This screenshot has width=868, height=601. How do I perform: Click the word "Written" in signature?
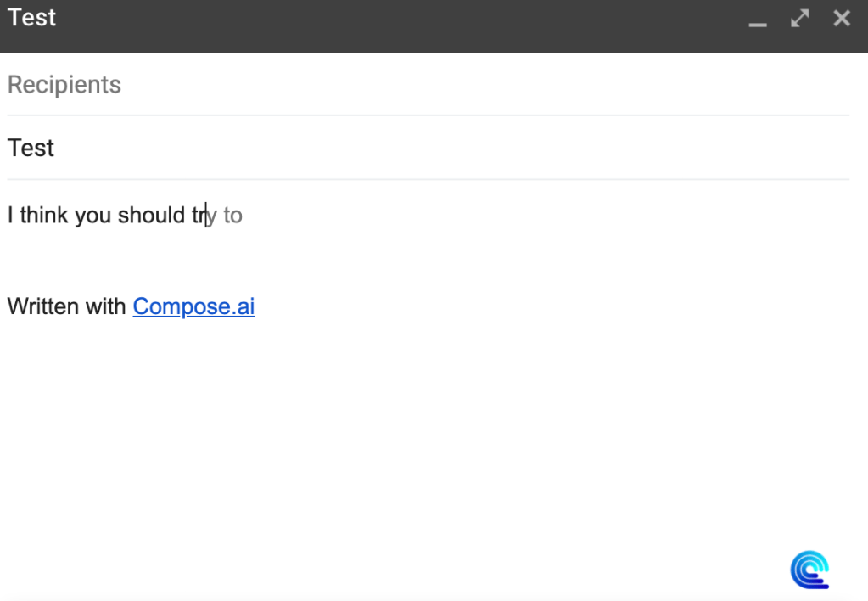tap(42, 306)
